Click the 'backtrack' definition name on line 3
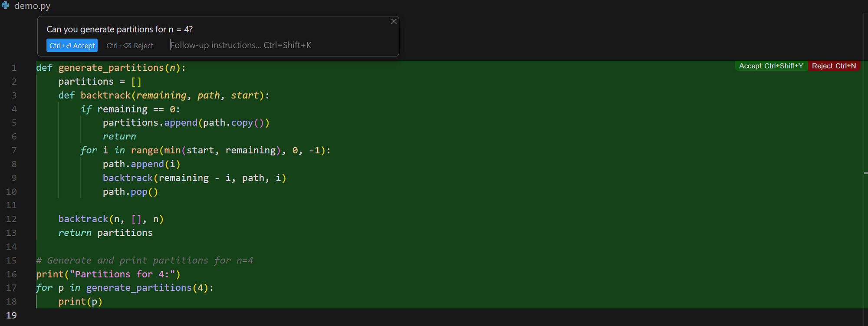 click(105, 95)
